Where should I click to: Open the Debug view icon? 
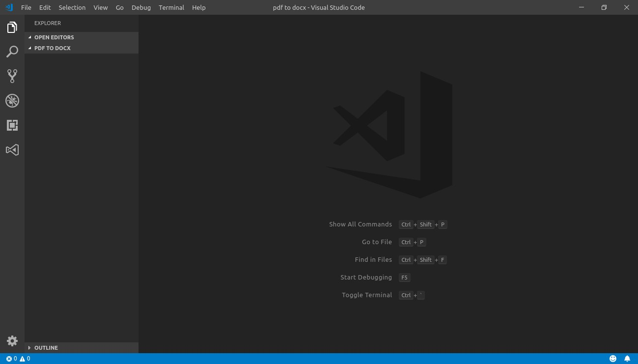[x=12, y=101]
